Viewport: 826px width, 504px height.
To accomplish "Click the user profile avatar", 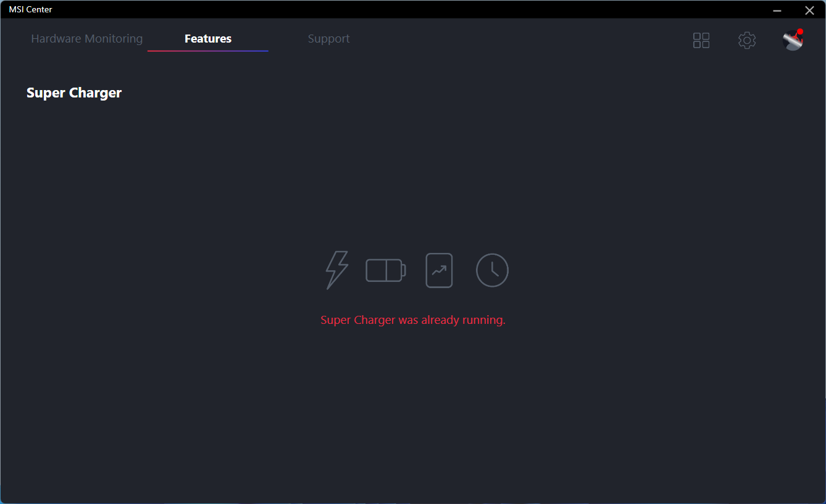I will point(793,40).
